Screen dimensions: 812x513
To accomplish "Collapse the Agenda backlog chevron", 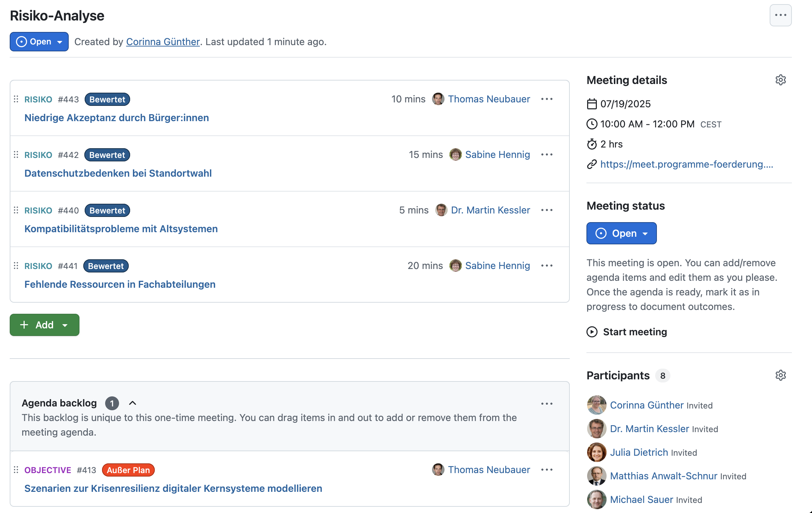I will coord(133,403).
